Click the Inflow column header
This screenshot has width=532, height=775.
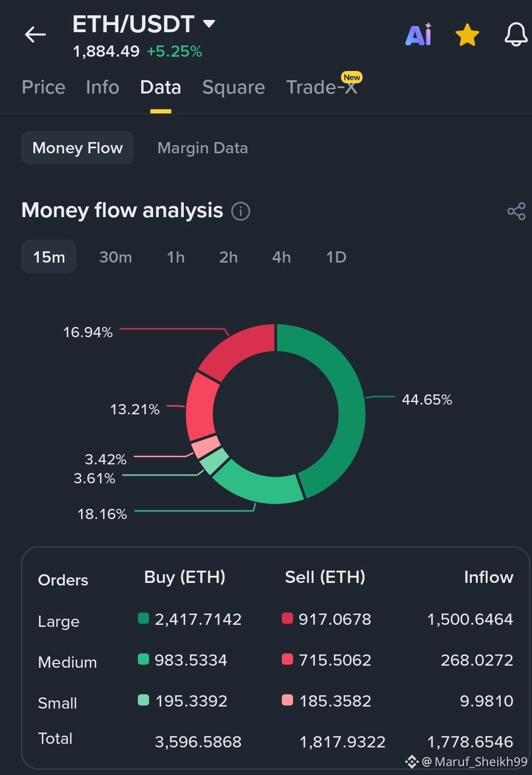tap(489, 577)
